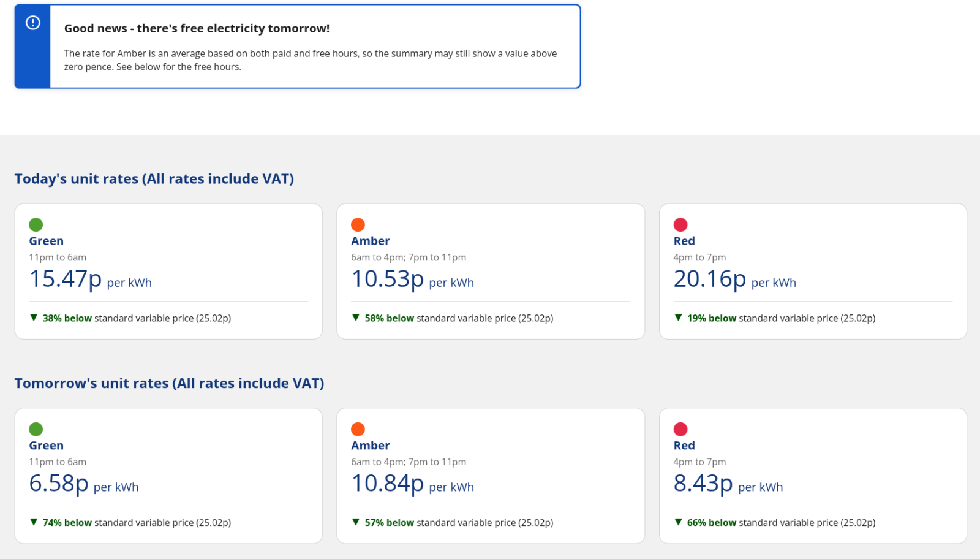Screen dimensions: 980x559
Task: Click today's Green price 15.47p
Action: (x=65, y=279)
